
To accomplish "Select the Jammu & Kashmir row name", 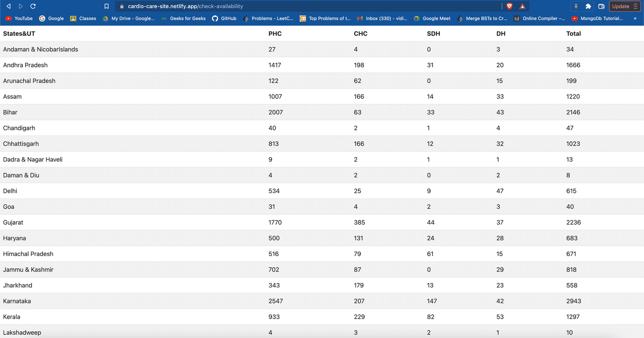I will point(28,270).
